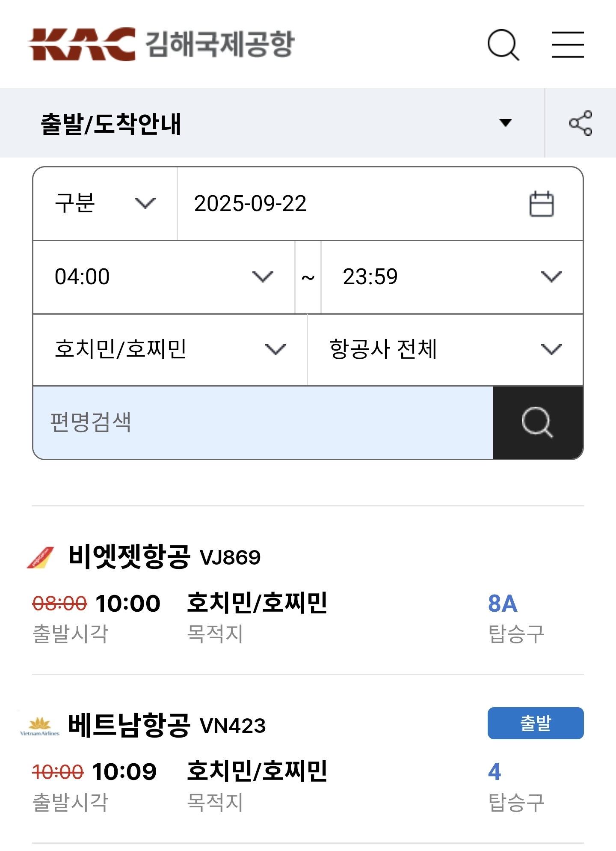Click the 편명검색 flight number field
The height and width of the screenshot is (851, 616).
263,423
